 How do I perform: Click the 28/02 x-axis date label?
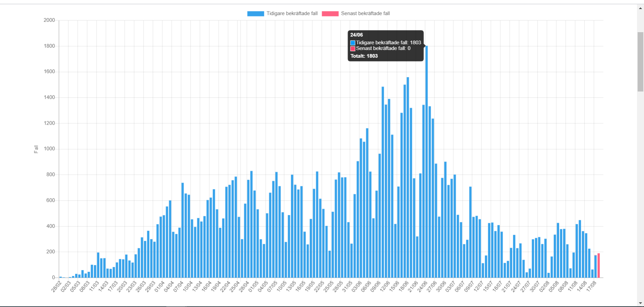tap(56, 287)
